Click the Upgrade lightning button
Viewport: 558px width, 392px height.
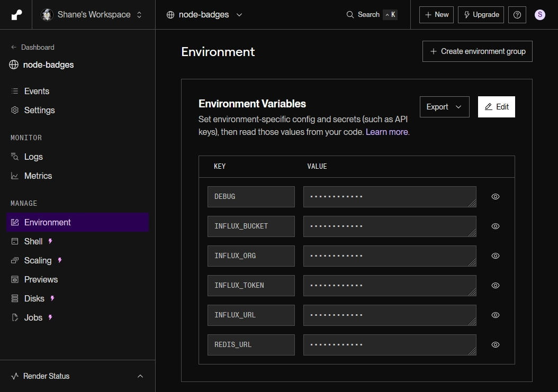point(480,15)
